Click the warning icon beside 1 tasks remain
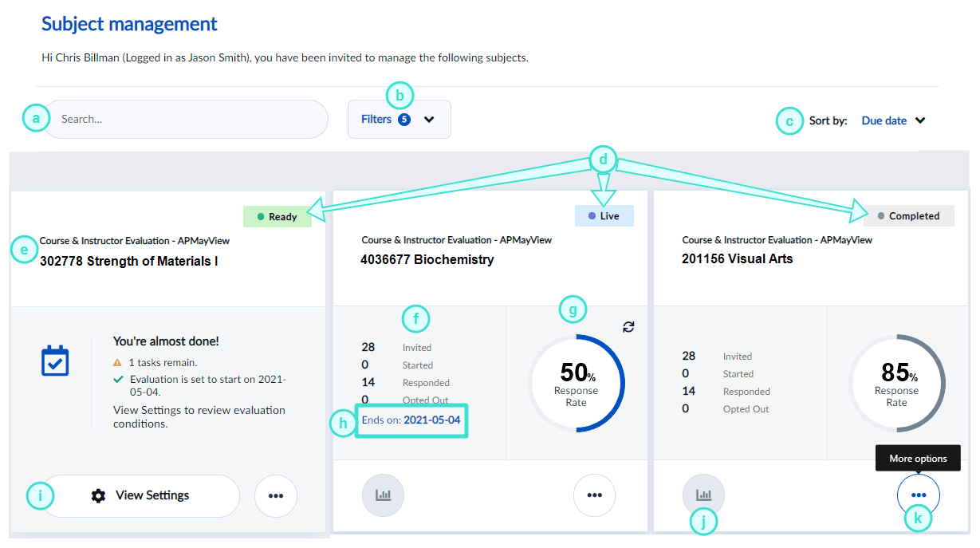The height and width of the screenshot is (548, 980). pos(119,363)
